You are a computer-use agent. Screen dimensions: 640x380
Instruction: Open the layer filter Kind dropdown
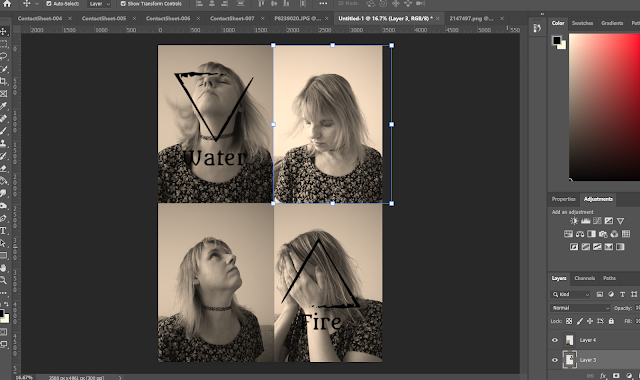pyautogui.click(x=571, y=294)
